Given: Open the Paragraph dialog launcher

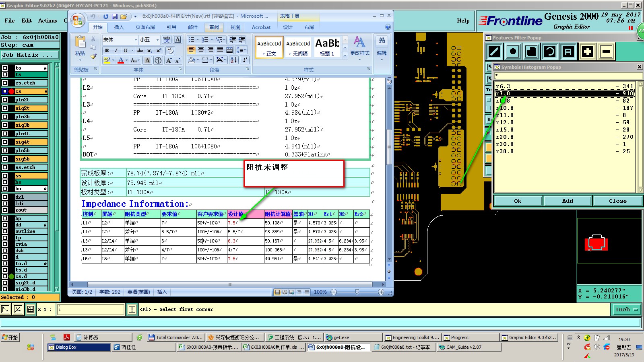Looking at the screenshot, I should click(x=248, y=69).
